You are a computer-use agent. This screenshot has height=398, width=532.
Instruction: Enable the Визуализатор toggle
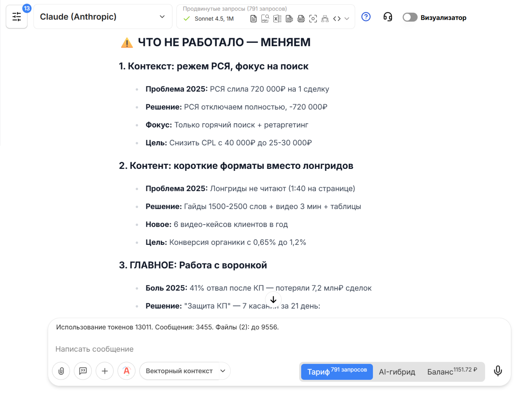tap(410, 17)
